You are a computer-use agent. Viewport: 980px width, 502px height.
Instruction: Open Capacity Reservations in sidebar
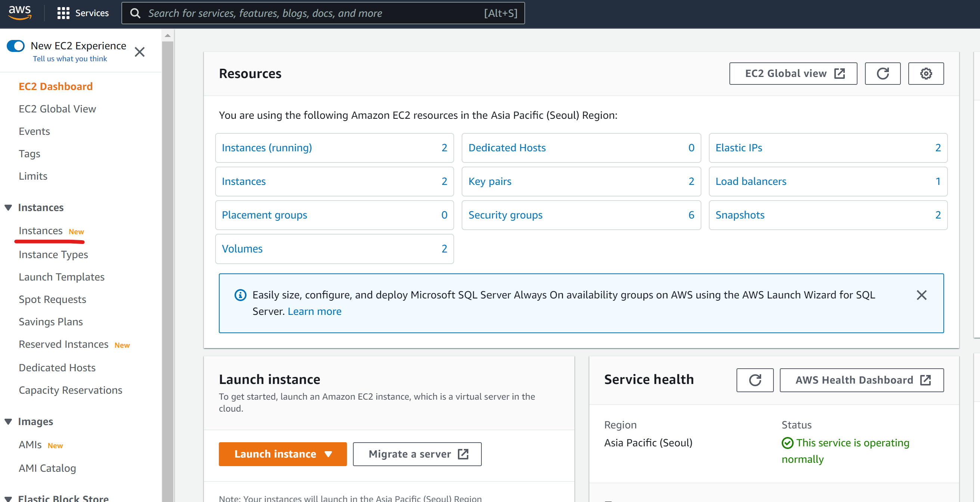coord(70,390)
